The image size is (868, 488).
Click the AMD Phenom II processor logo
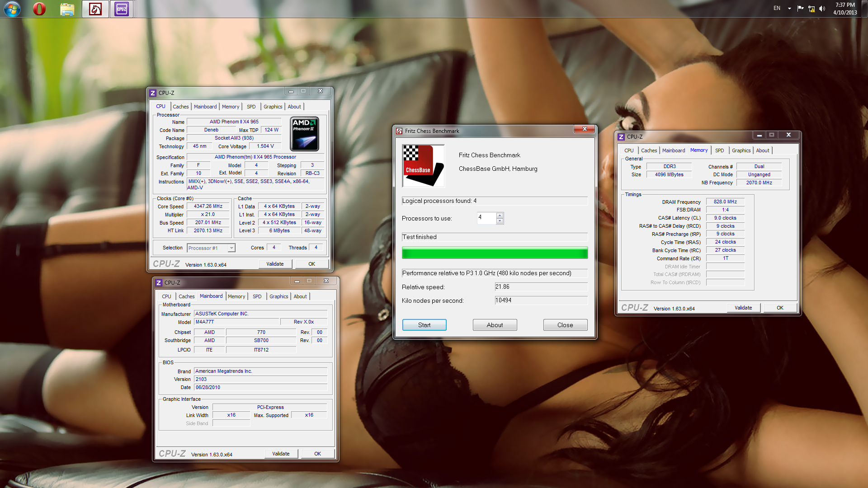coord(304,134)
